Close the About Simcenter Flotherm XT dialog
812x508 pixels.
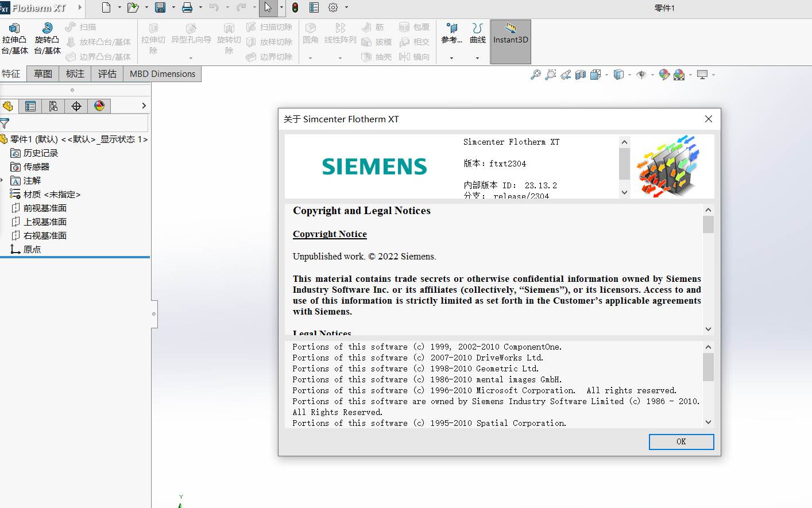pos(708,119)
